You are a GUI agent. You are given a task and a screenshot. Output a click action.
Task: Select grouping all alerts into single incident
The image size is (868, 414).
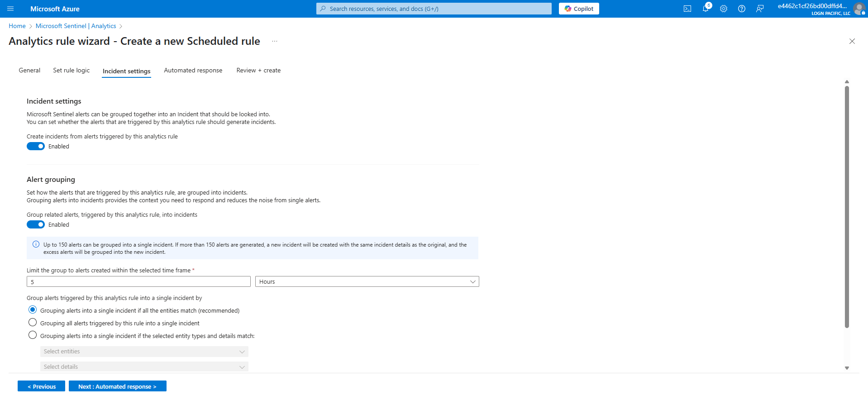[33, 323]
